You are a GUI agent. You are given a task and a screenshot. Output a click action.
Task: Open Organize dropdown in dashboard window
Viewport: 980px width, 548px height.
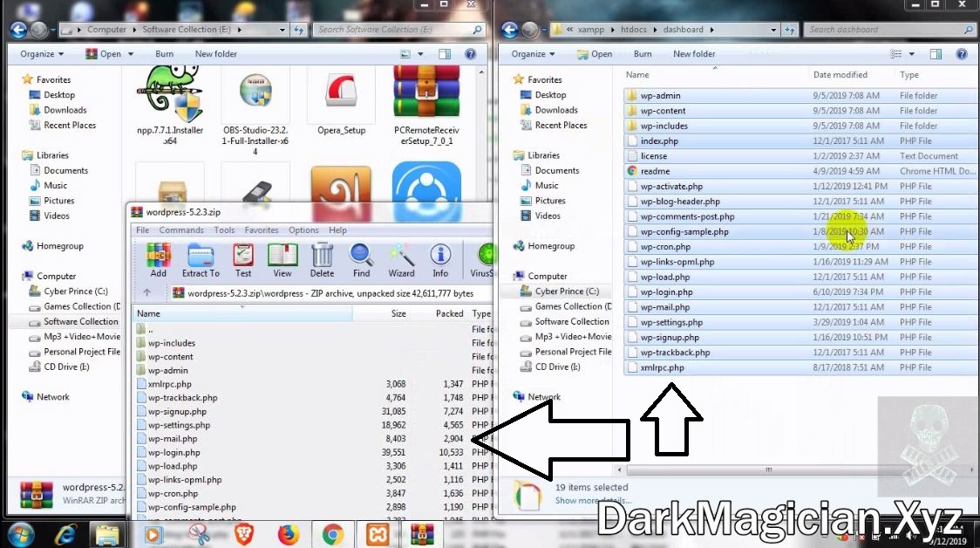point(533,54)
